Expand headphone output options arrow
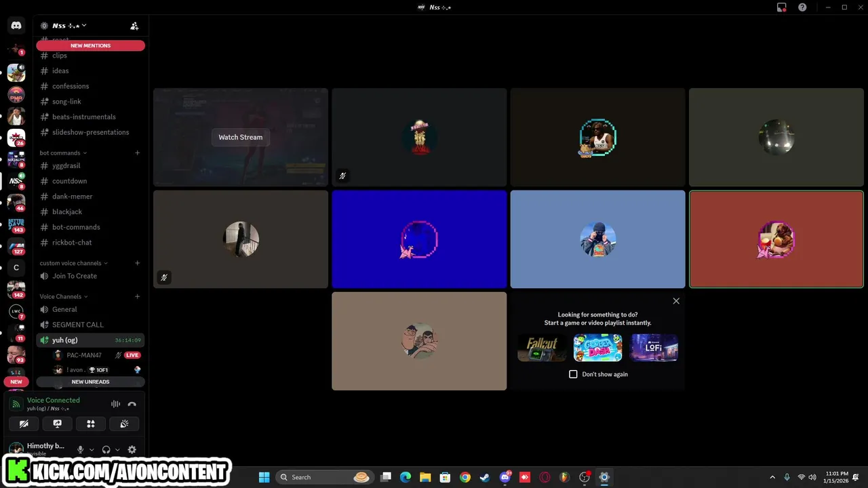The width and height of the screenshot is (868, 488). point(117,449)
